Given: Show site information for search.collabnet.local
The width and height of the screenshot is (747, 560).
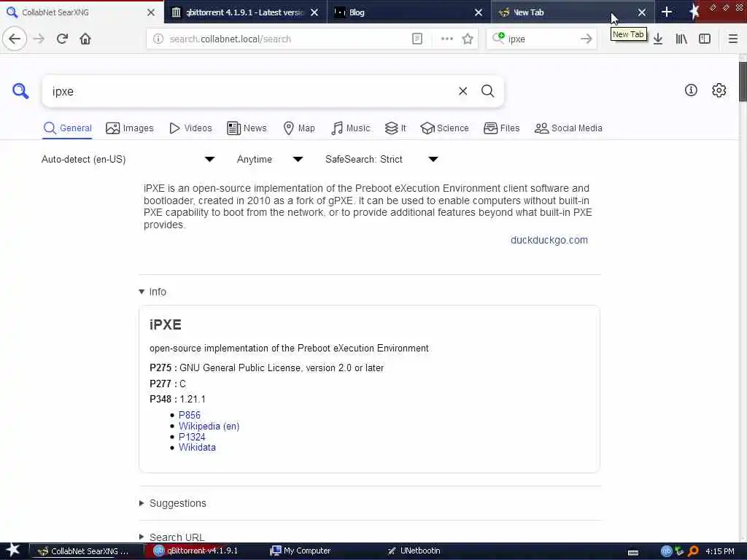Looking at the screenshot, I should click(158, 39).
